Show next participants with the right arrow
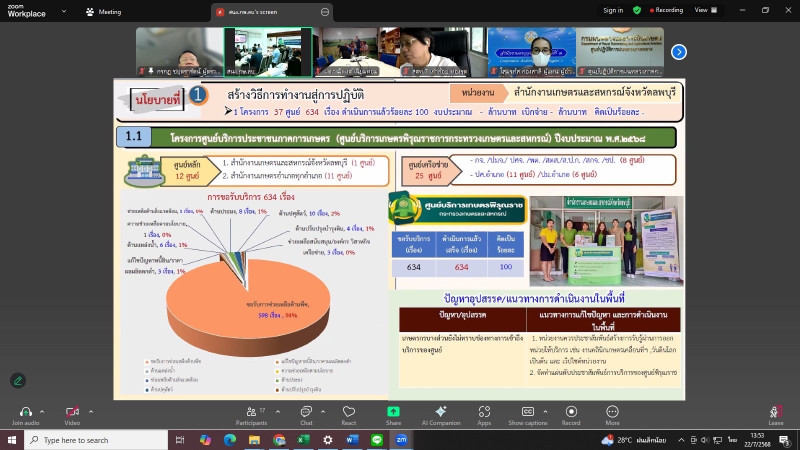Viewport: 800px width, 450px height. click(679, 52)
